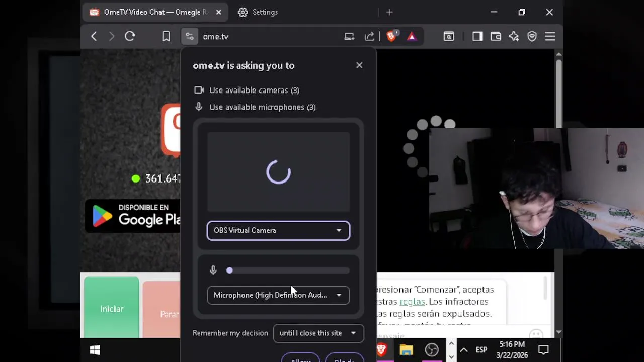Viewport: 644px width, 362px height.
Task: Open site settings icon beside ome.tv address
Action: [x=190, y=36]
